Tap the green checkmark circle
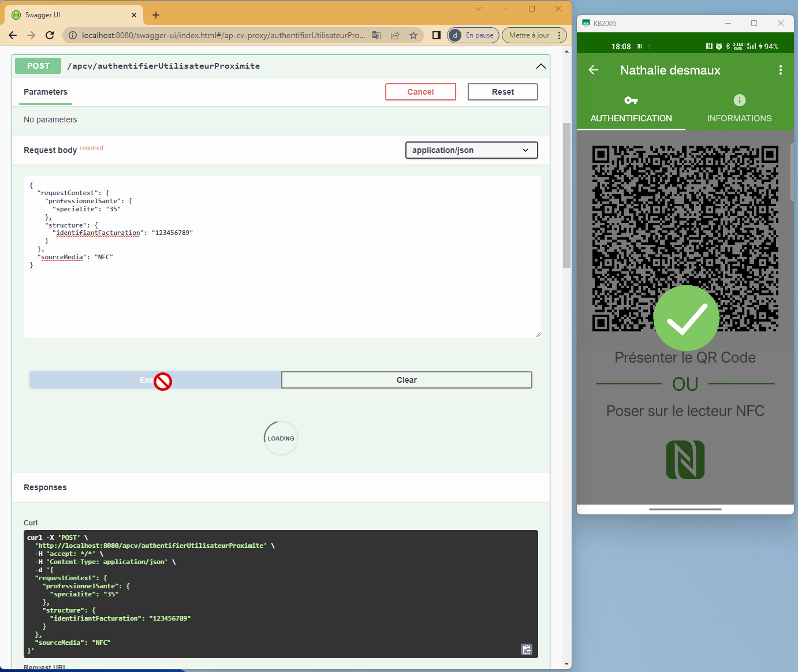 (687, 318)
